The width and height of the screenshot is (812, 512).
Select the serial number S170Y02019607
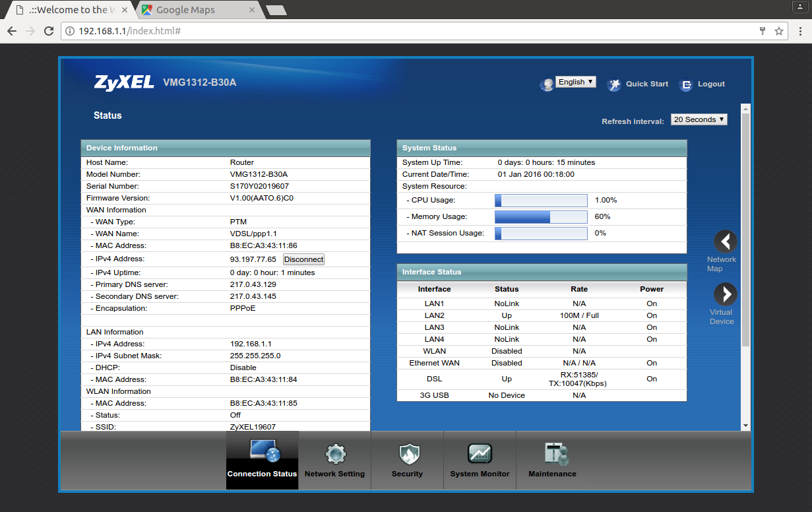point(259,186)
